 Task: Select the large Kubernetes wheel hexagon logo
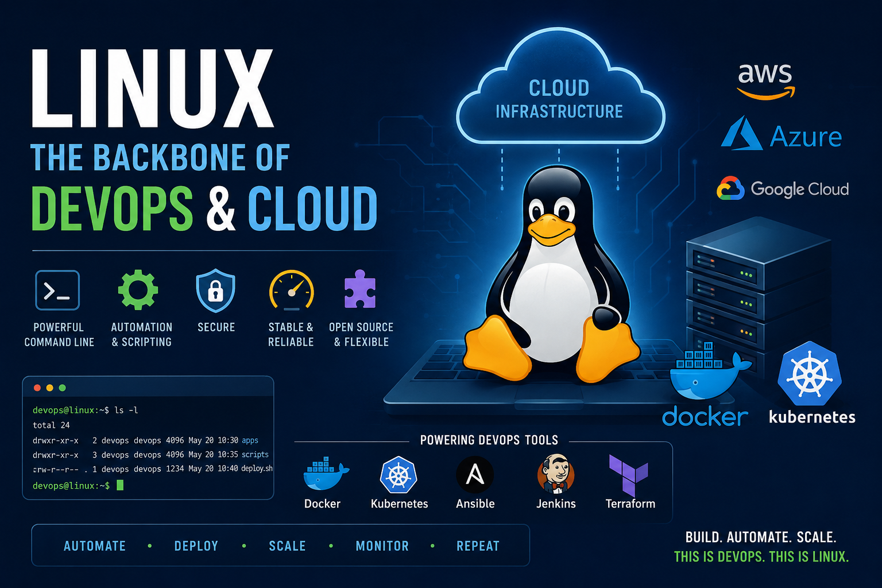(x=810, y=374)
